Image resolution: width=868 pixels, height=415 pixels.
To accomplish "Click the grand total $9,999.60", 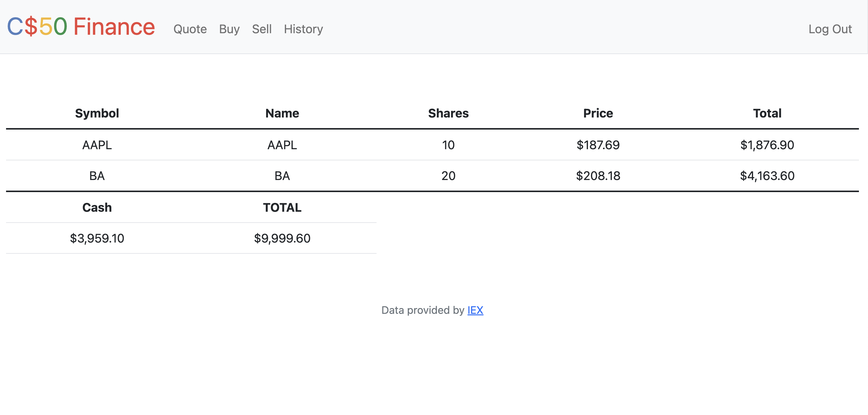I will click(x=282, y=238).
